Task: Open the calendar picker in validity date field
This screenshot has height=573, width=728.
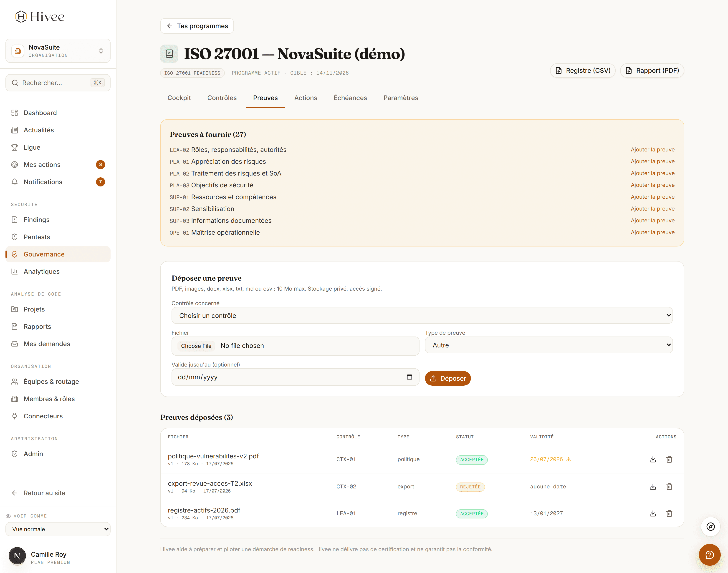Action: (x=409, y=377)
